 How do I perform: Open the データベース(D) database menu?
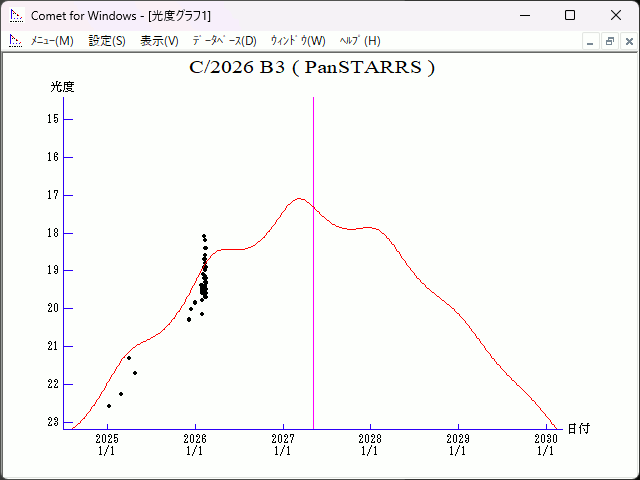pyautogui.click(x=224, y=41)
